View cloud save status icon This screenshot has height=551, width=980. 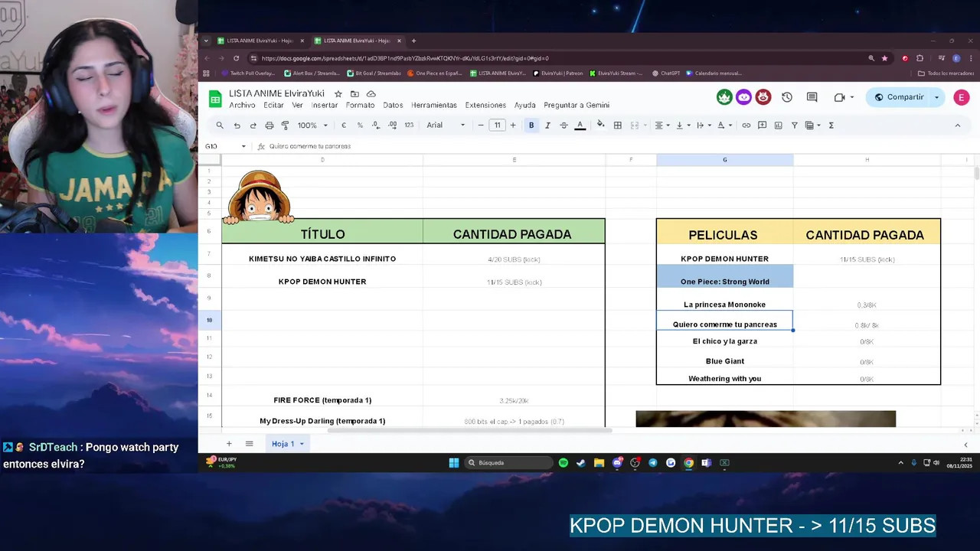click(371, 93)
